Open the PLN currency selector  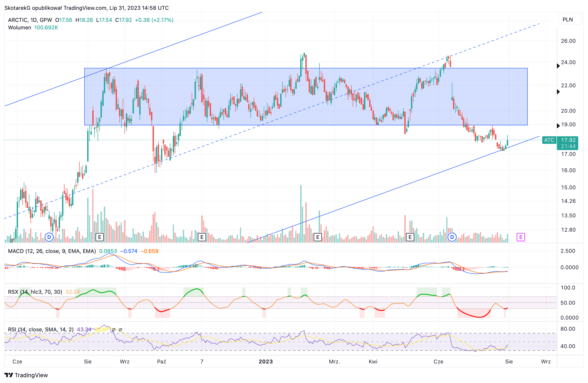(570, 20)
